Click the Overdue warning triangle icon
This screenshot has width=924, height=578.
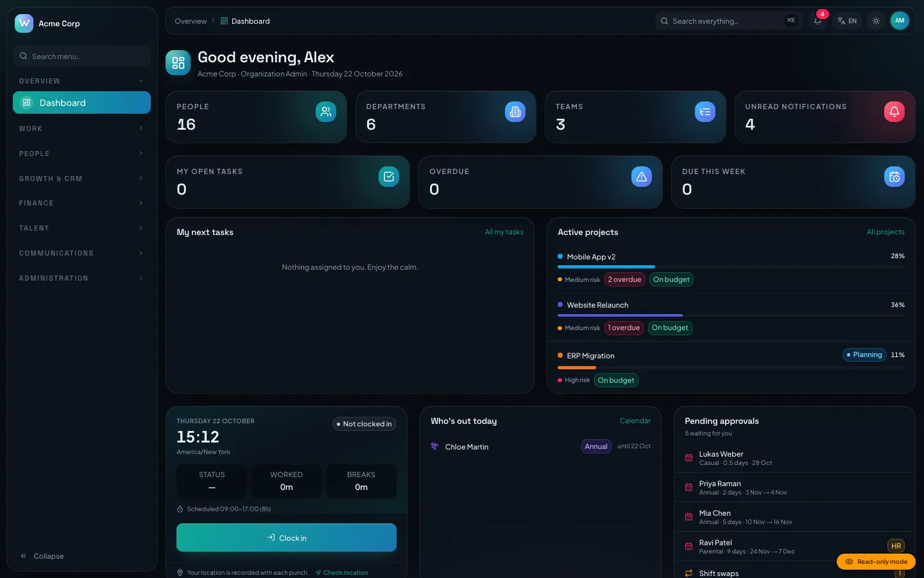tap(642, 177)
